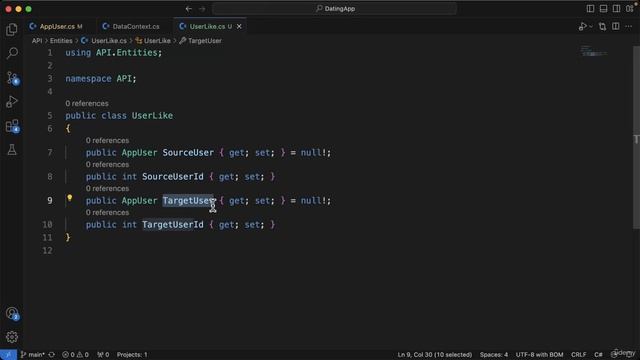Open the Source Control view

(12, 78)
